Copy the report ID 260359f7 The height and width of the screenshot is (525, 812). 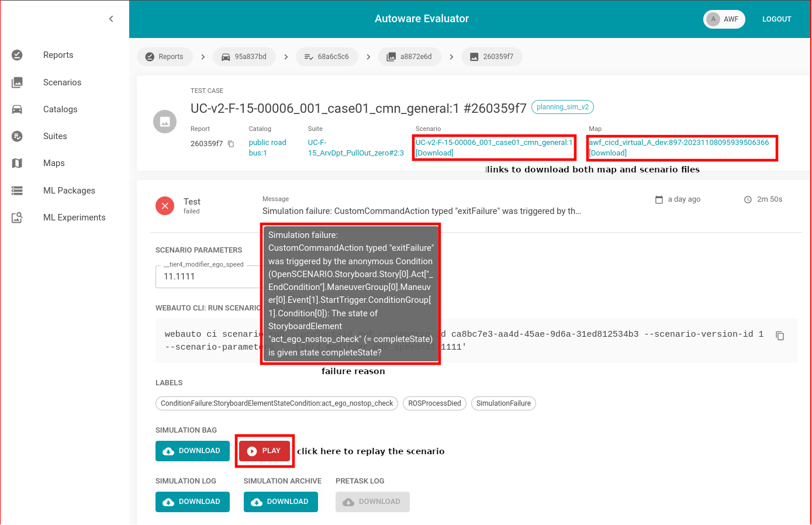[x=231, y=144]
